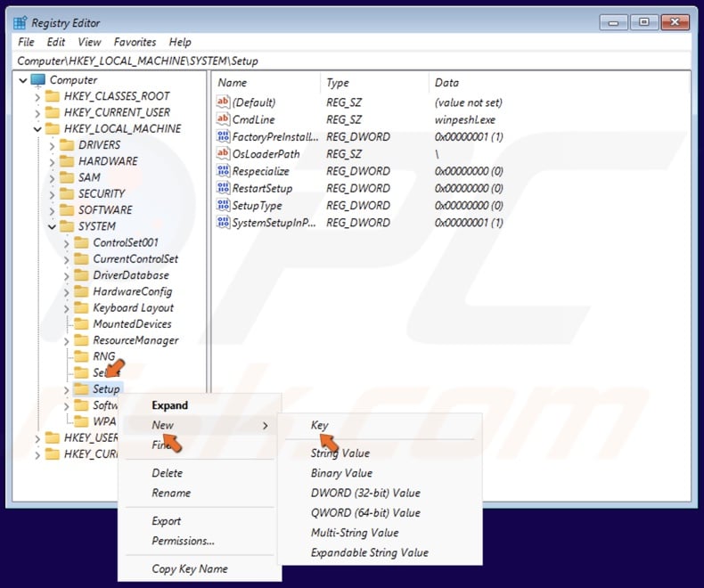
Task: Click the Data column header
Action: pyautogui.click(x=559, y=83)
